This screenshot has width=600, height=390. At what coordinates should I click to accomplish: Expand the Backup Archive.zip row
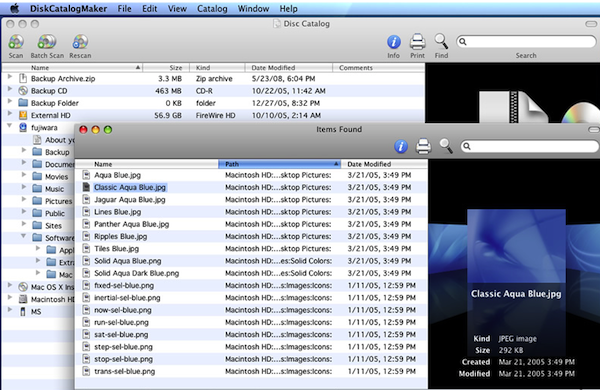tap(10, 77)
